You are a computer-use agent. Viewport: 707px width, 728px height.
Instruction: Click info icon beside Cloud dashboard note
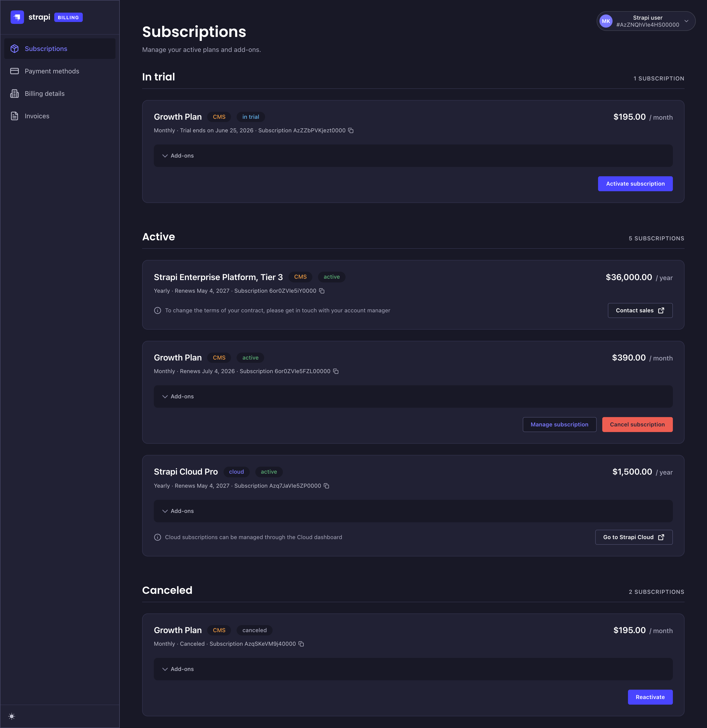[158, 537]
